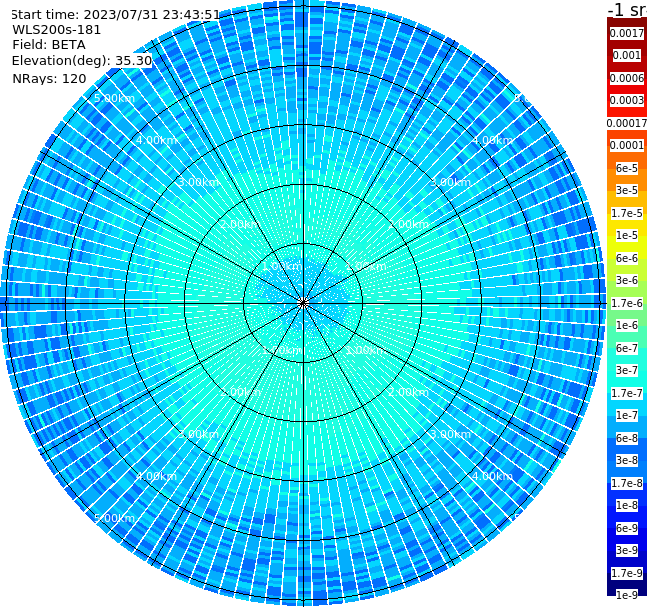Screen dimensions: 647x607
Task: Click the 3e-6 colorbar tick label
Action: pyautogui.click(x=627, y=280)
